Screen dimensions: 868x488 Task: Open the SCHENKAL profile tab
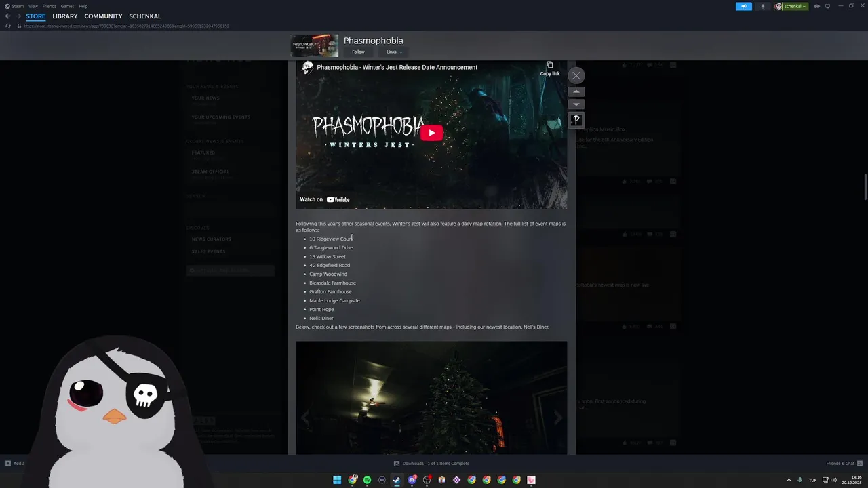(x=145, y=16)
